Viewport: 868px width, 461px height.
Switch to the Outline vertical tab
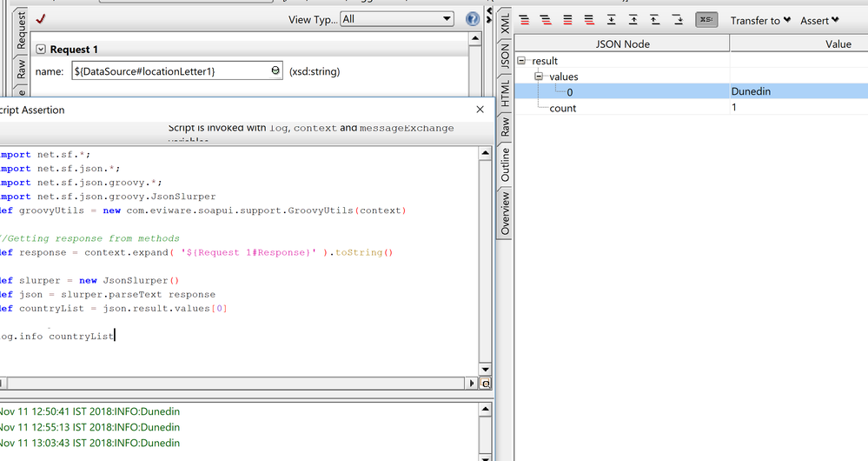click(505, 164)
